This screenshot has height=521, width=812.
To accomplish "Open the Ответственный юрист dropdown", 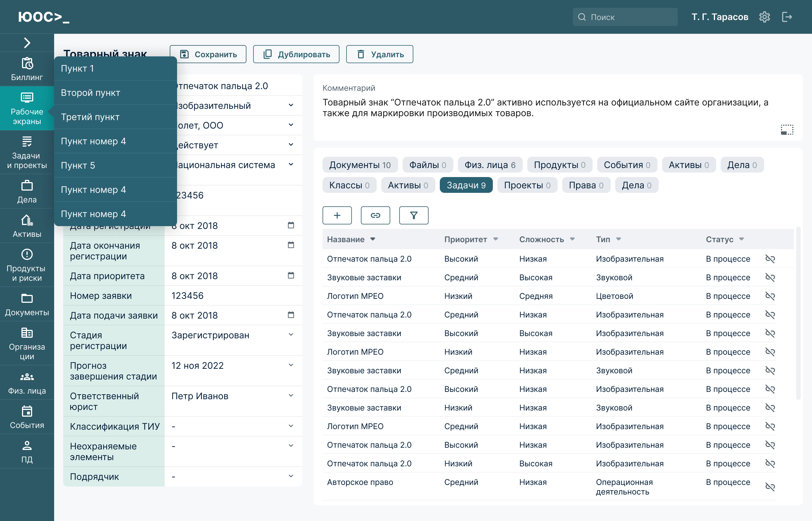I will [x=291, y=396].
